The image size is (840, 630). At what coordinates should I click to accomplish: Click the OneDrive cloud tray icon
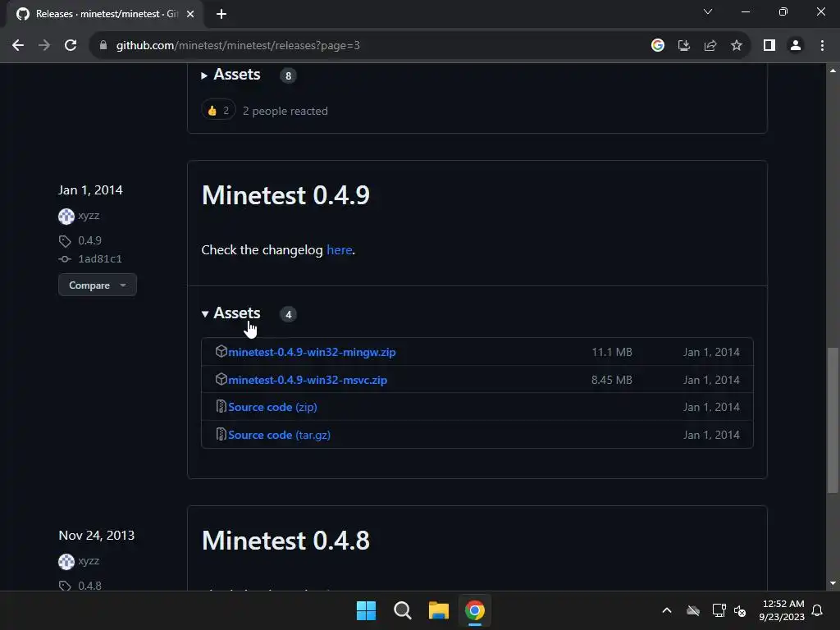coord(693,610)
